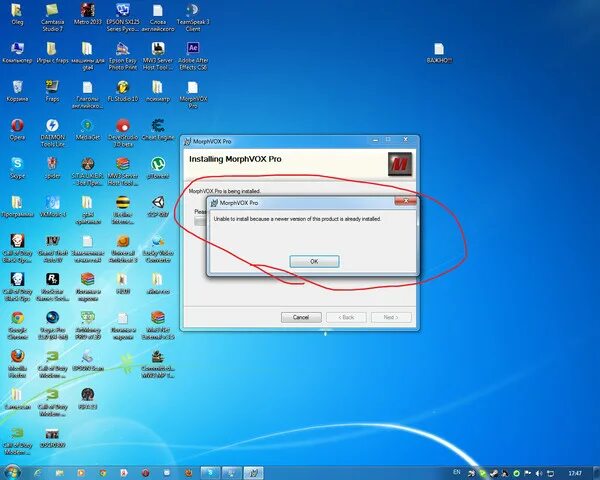
Task: Open FL Studio 10 shortcut
Action: click(123, 91)
